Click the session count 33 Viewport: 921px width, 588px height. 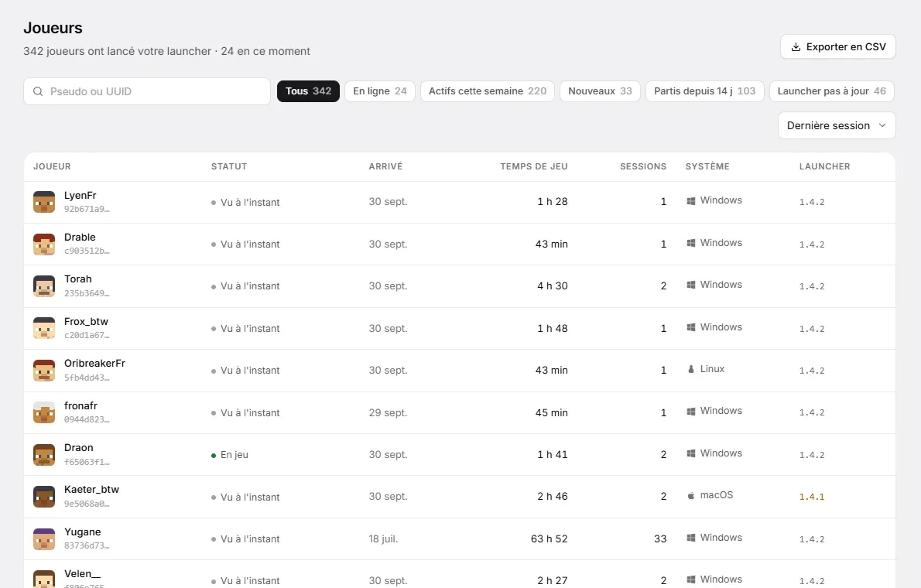click(x=660, y=539)
